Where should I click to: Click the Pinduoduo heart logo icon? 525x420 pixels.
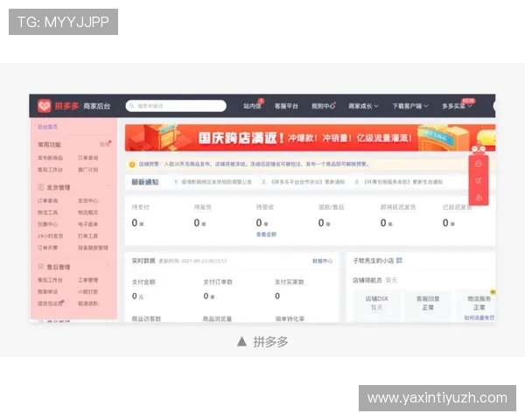(x=45, y=106)
